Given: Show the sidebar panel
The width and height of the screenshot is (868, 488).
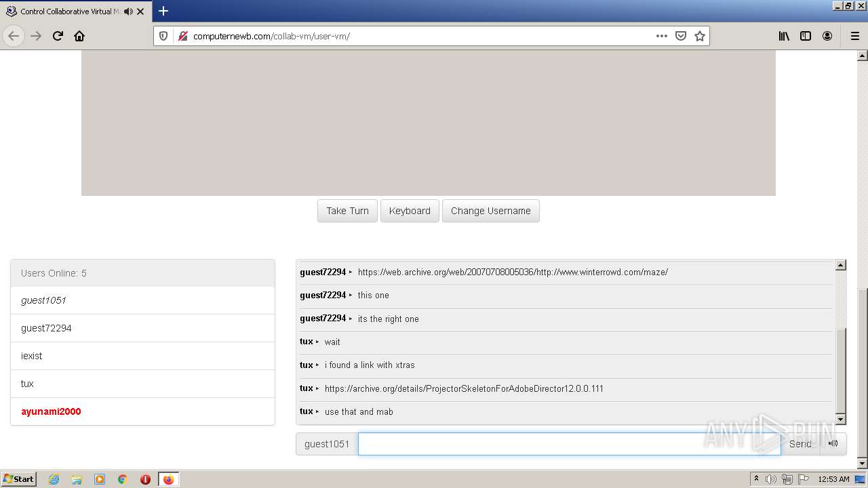Looking at the screenshot, I should tap(806, 36).
